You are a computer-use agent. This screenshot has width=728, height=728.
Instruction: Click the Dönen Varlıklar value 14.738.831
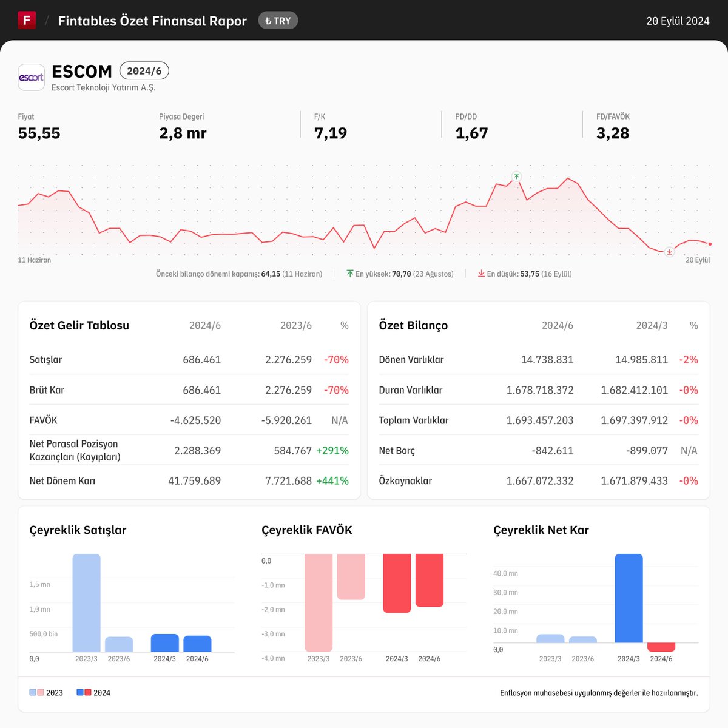tap(547, 360)
